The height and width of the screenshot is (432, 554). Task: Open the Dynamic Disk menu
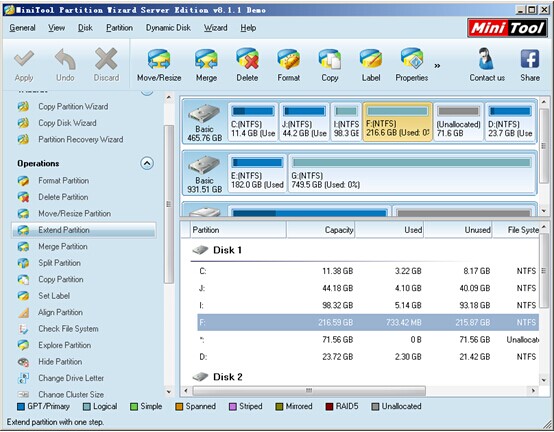pyautogui.click(x=168, y=28)
